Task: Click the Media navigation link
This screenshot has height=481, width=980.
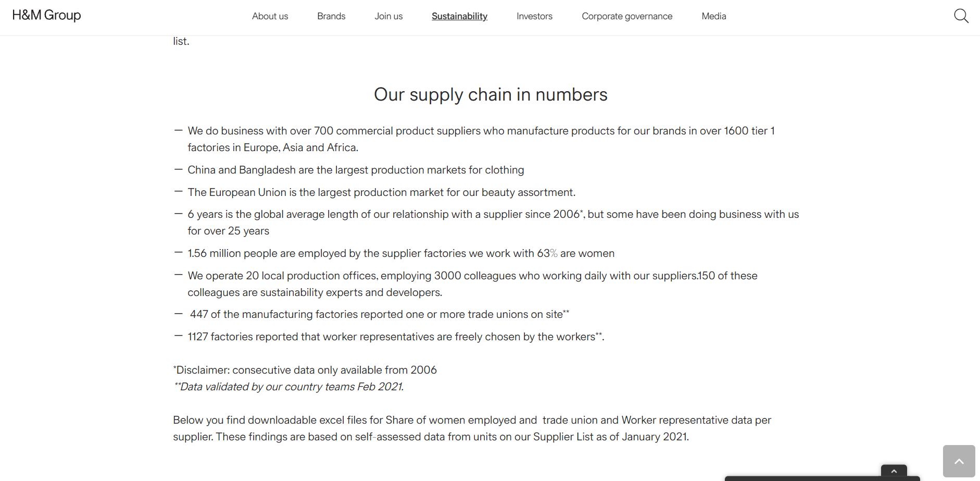Action: (713, 16)
